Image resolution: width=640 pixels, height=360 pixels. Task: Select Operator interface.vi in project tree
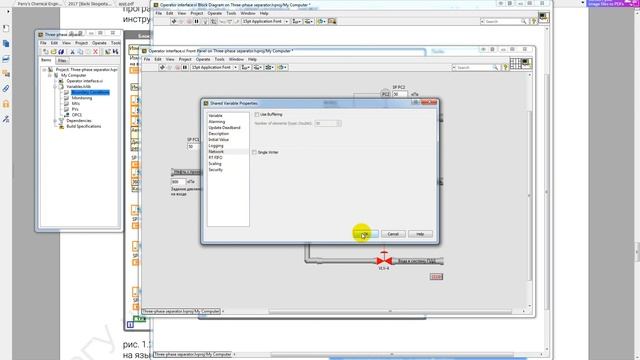tap(84, 81)
